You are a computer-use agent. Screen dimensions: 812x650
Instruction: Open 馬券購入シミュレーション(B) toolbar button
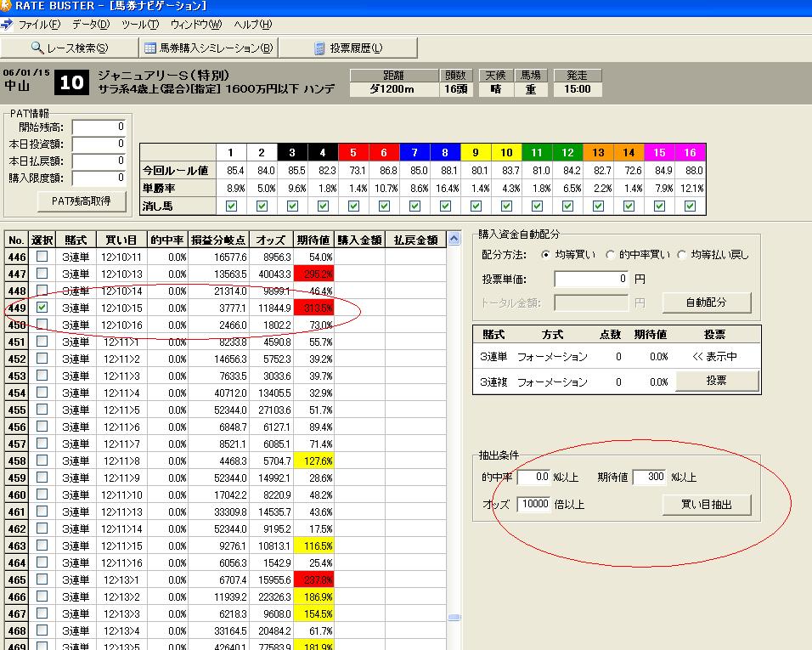[209, 48]
